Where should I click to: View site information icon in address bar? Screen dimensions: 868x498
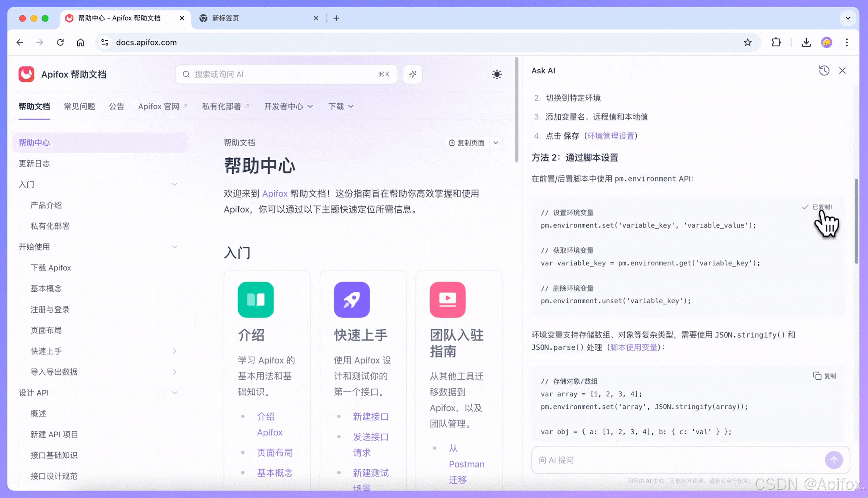coord(105,42)
